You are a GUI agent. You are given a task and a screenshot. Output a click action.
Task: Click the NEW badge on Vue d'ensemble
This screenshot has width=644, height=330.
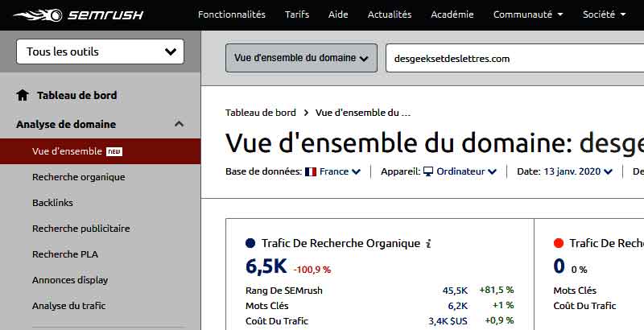[x=114, y=151]
